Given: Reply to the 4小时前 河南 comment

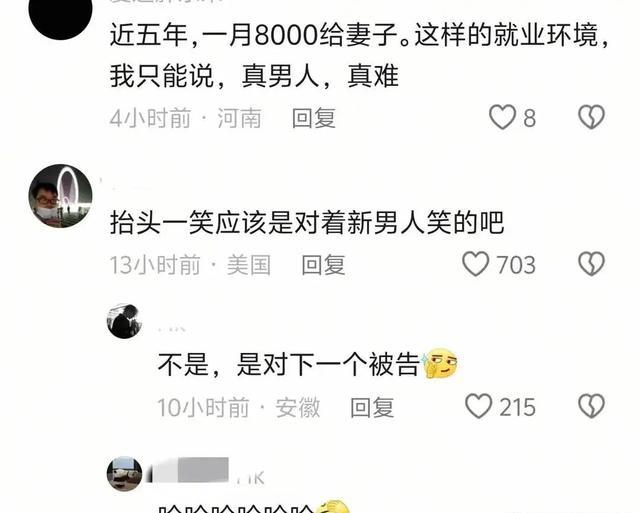Looking at the screenshot, I should coord(313,118).
